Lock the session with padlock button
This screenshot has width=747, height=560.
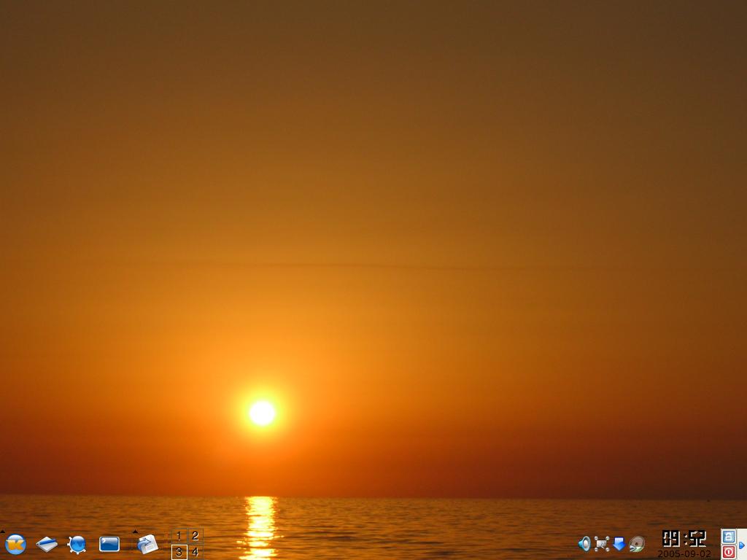click(x=729, y=536)
